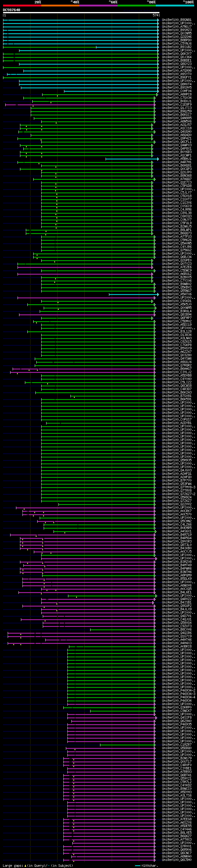Select the UniRef100_Q1JTI3 label

click(x=177, y=108)
